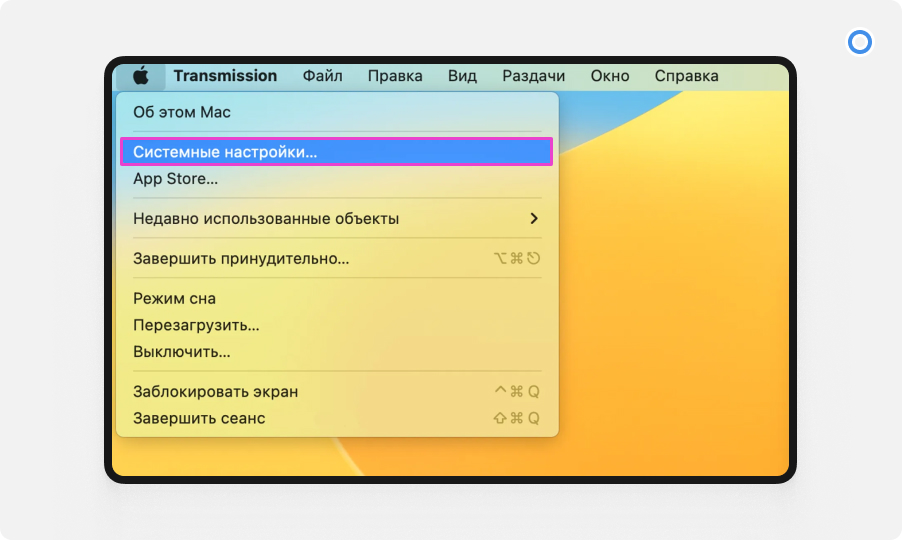Click the blue circle icon at top right
The height and width of the screenshot is (540, 902).
click(x=859, y=42)
